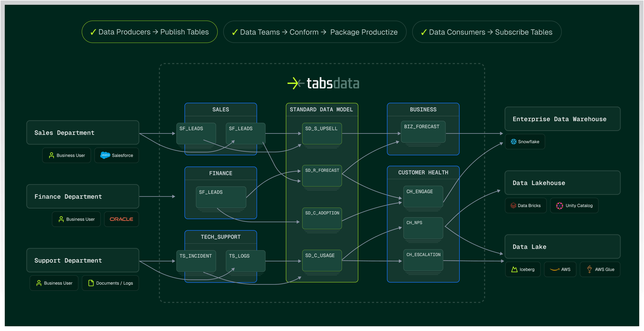644x331 pixels.
Task: Select Data Consumers Subscribe Tables tab
Action: coord(487,32)
